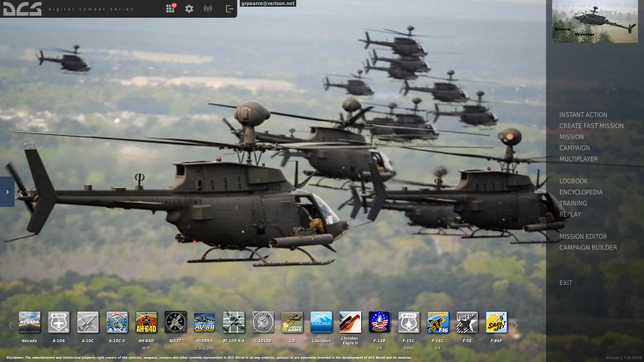Select the F-86F Sabre module icon
Viewport: 644px width, 362px height.
click(x=497, y=322)
